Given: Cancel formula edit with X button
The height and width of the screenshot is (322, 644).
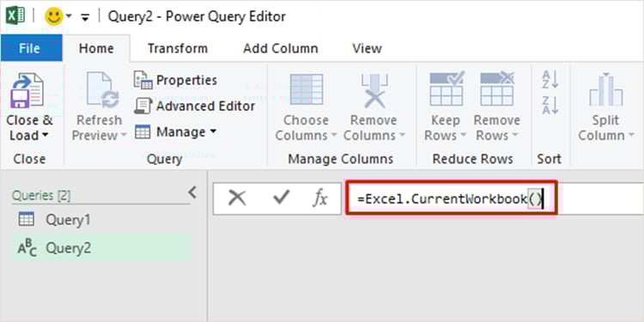Looking at the screenshot, I should 237,198.
